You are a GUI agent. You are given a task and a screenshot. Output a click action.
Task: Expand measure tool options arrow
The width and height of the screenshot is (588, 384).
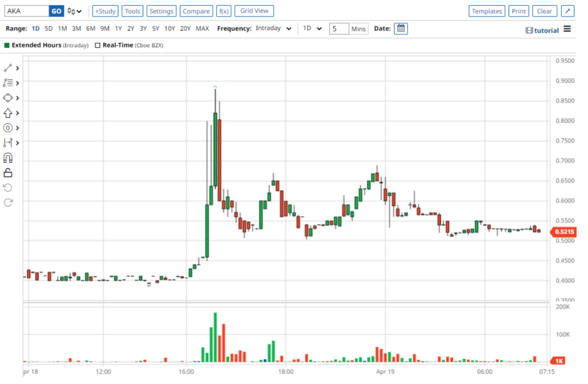click(x=18, y=143)
